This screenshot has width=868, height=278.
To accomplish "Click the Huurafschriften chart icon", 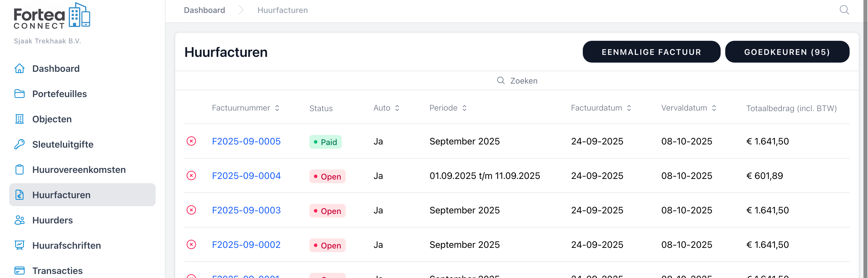I will click(20, 245).
